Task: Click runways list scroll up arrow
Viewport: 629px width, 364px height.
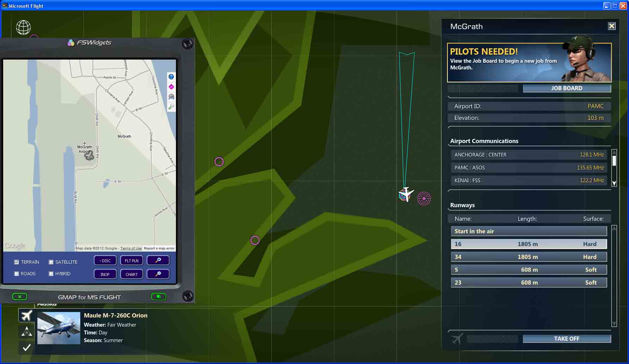Action: click(x=614, y=228)
